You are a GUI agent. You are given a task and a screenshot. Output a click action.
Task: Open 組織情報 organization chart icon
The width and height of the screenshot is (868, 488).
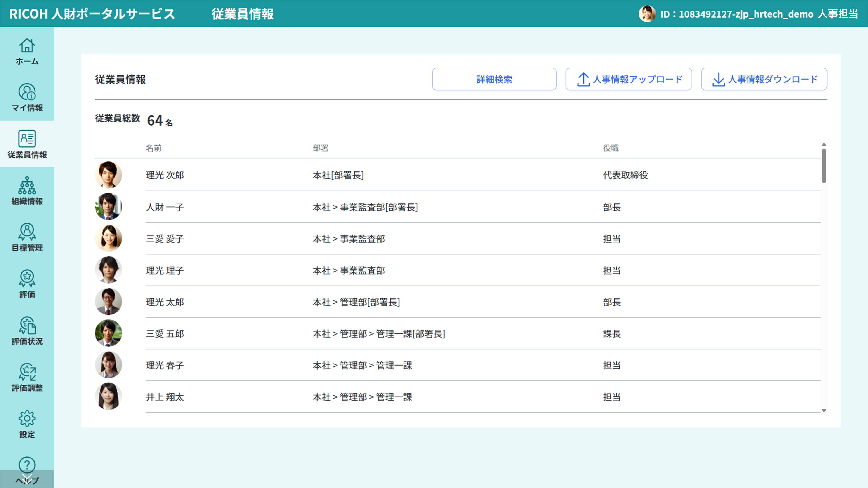coord(27,185)
